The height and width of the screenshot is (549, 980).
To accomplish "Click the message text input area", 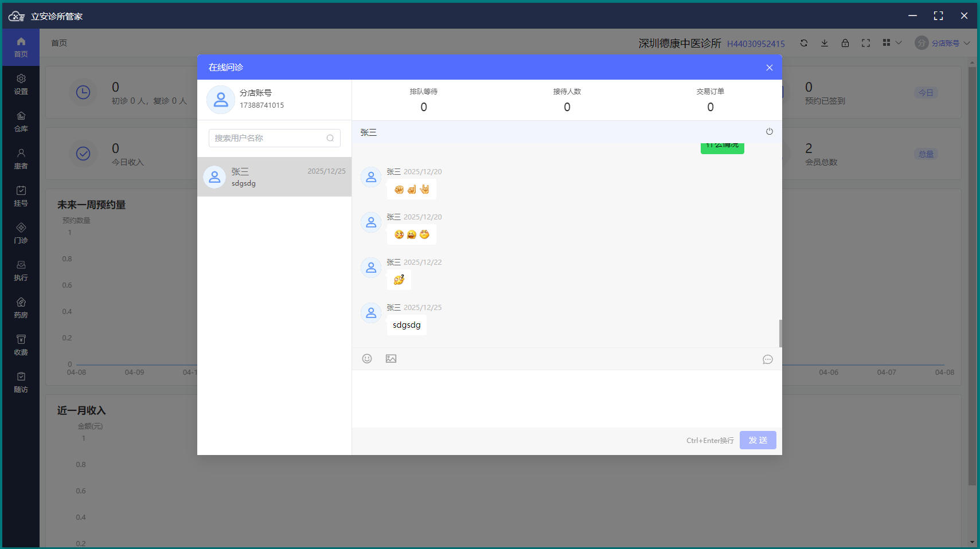I will (x=567, y=399).
